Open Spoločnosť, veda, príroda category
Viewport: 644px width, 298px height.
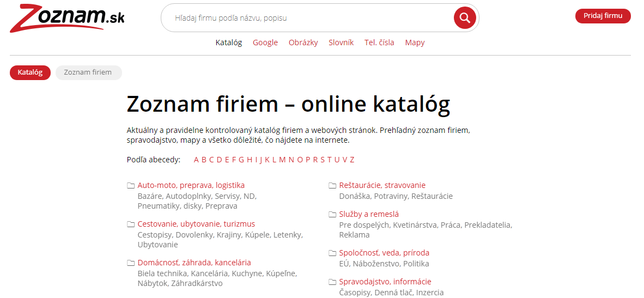[384, 253]
